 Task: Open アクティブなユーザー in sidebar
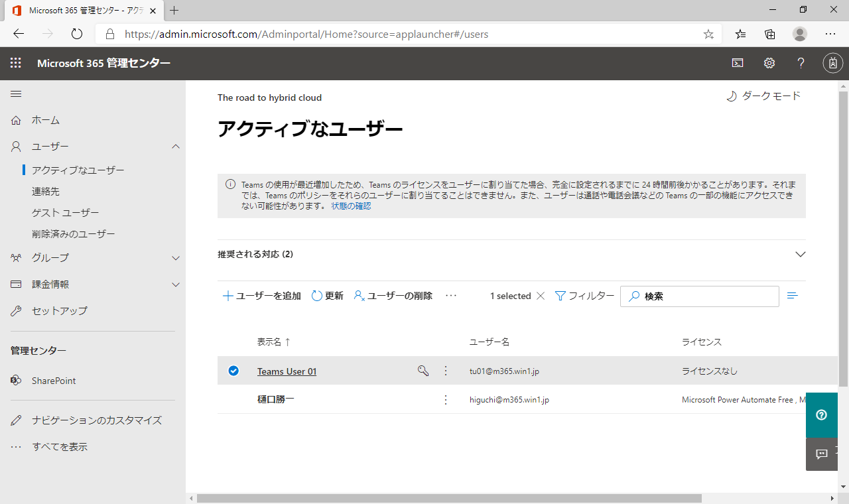[78, 170]
